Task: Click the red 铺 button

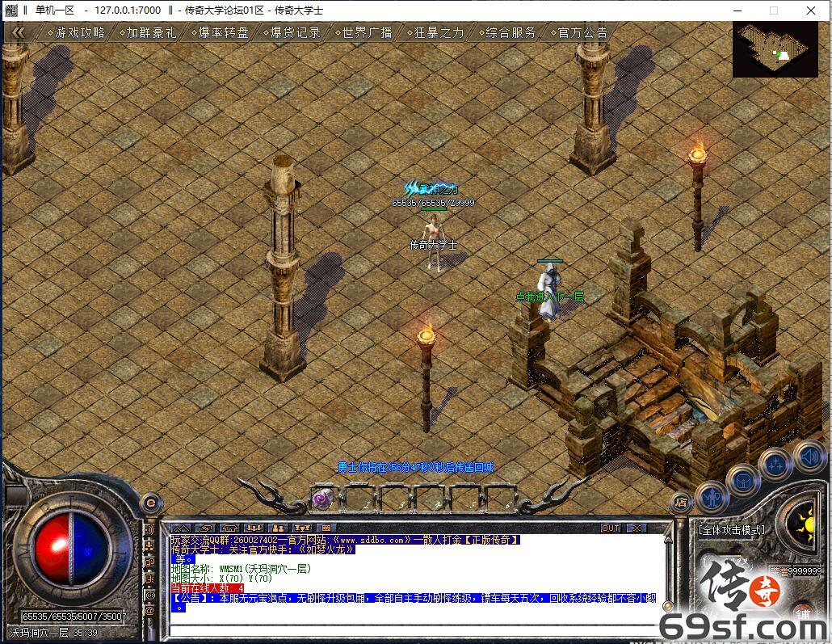Action: 802,614
